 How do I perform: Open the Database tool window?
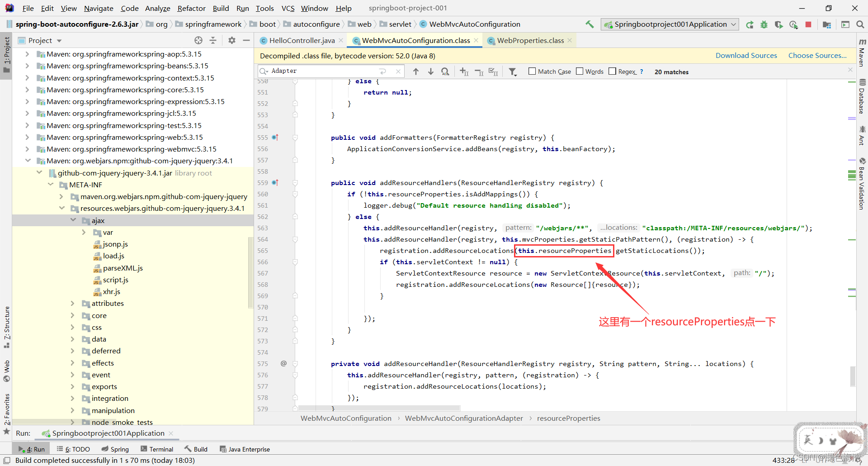click(862, 96)
